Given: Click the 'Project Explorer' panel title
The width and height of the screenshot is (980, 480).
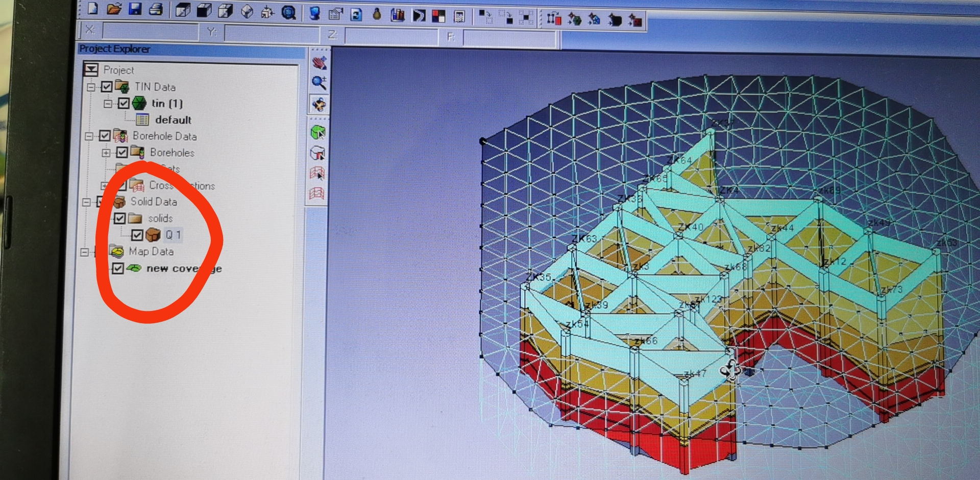Looking at the screenshot, I should (115, 49).
